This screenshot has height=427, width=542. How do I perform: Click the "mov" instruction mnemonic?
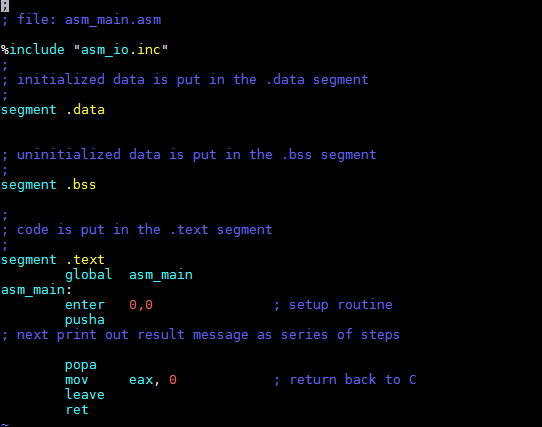click(x=77, y=380)
